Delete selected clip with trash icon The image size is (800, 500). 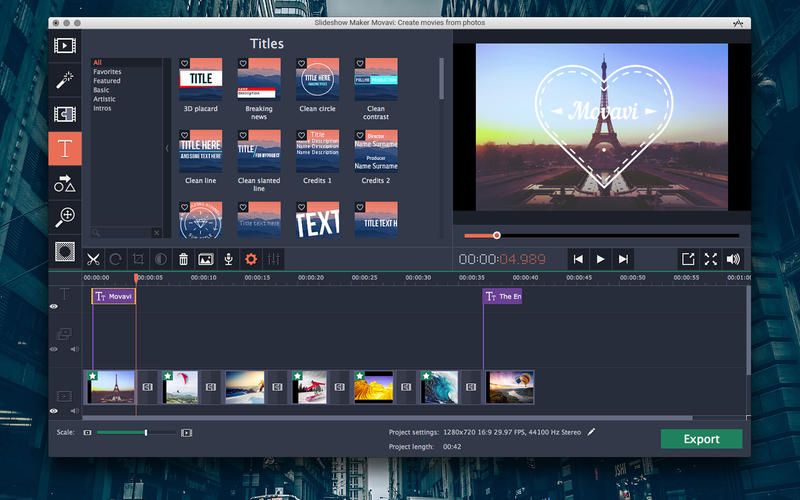click(183, 259)
